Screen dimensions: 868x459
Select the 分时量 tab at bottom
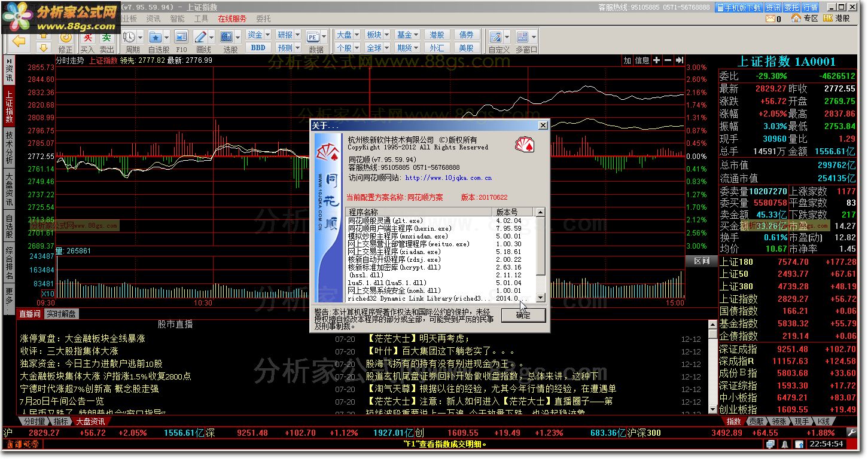coord(35,421)
